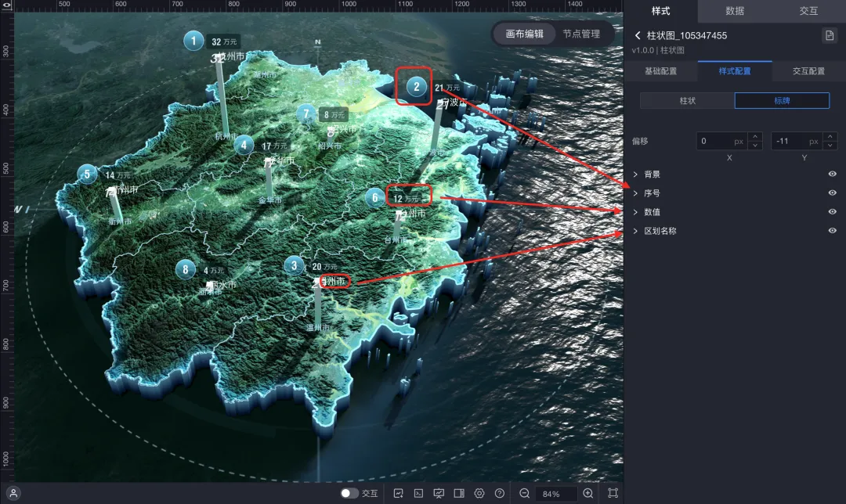Open the document icon next to component name
Image resolution: width=846 pixels, height=504 pixels.
830,35
